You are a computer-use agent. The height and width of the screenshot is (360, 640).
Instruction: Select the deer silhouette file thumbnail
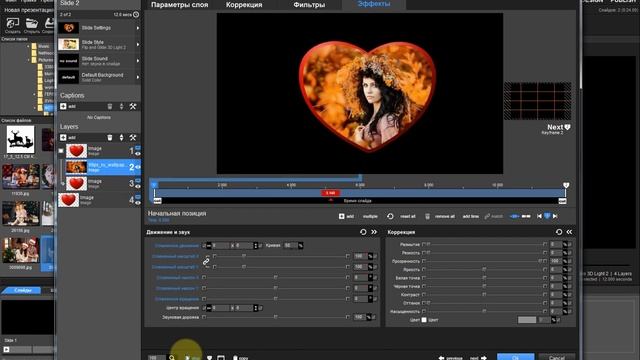(20, 139)
